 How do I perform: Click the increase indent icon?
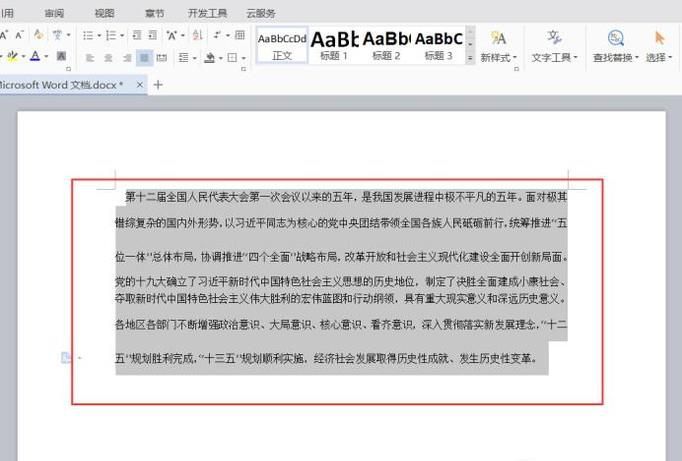[x=153, y=35]
